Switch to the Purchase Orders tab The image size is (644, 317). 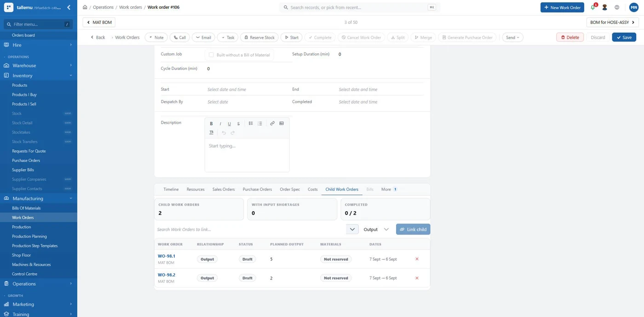pos(257,189)
